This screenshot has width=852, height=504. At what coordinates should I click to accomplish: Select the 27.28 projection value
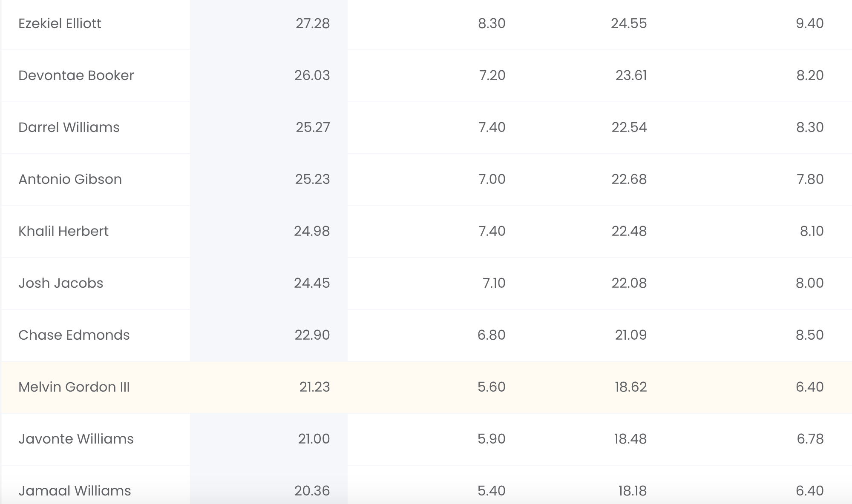tap(313, 23)
